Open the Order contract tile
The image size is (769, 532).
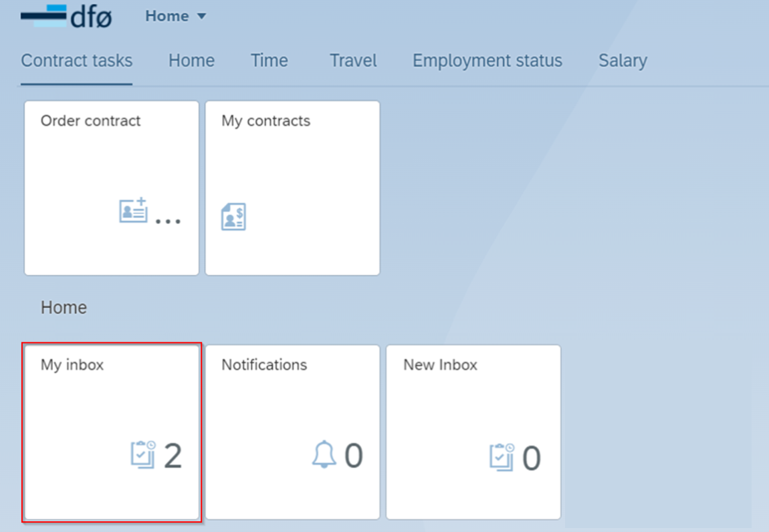(112, 188)
